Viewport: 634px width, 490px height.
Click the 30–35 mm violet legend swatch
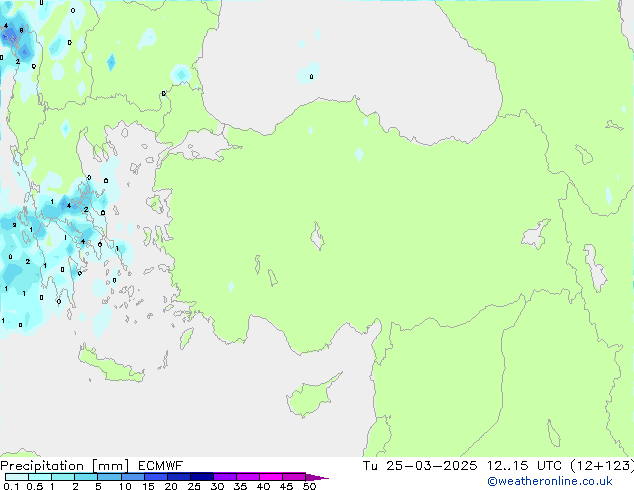pos(225,477)
